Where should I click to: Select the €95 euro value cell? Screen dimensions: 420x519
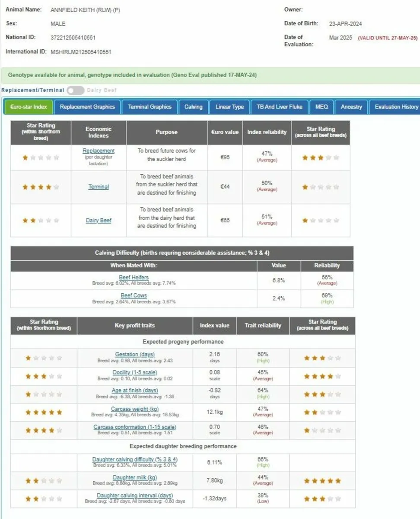pos(225,157)
